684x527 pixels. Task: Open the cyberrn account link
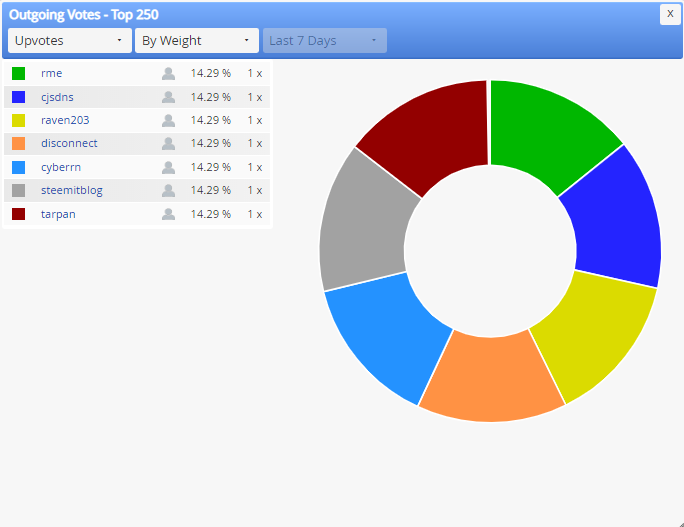(61, 167)
